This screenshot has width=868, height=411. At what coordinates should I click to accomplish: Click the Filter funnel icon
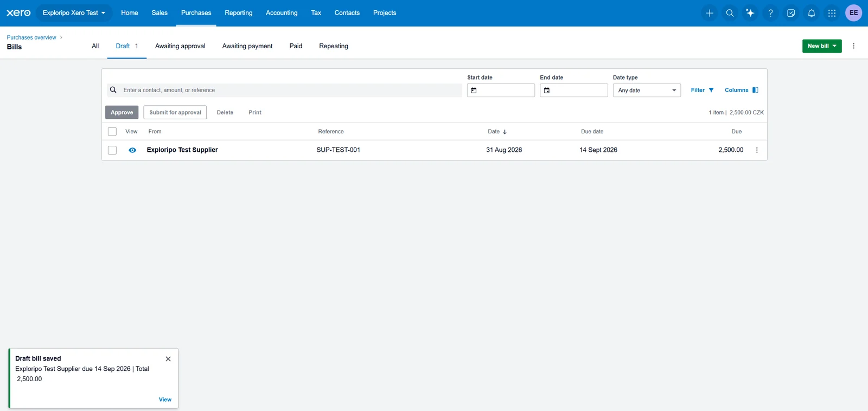711,90
